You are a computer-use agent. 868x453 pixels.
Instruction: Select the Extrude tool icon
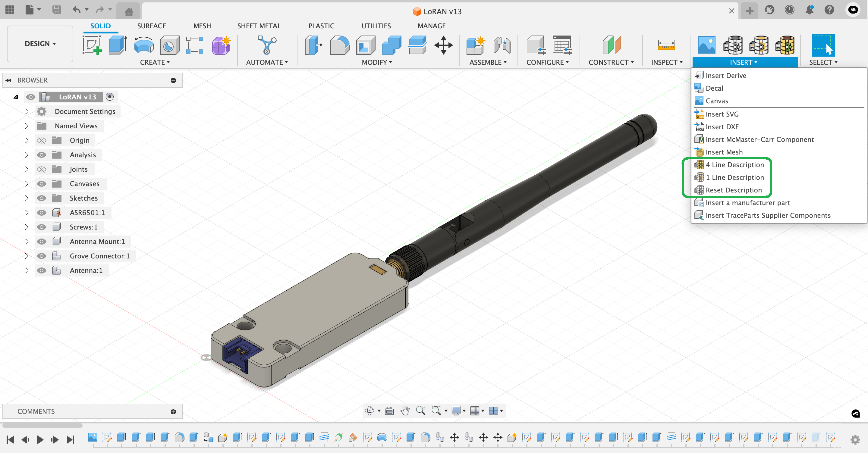tap(117, 45)
